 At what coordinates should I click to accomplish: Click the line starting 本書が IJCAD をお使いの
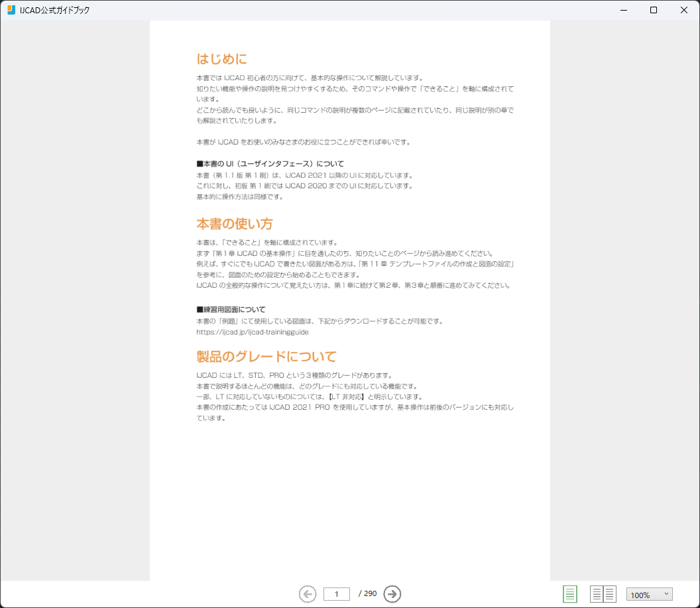coord(304,142)
